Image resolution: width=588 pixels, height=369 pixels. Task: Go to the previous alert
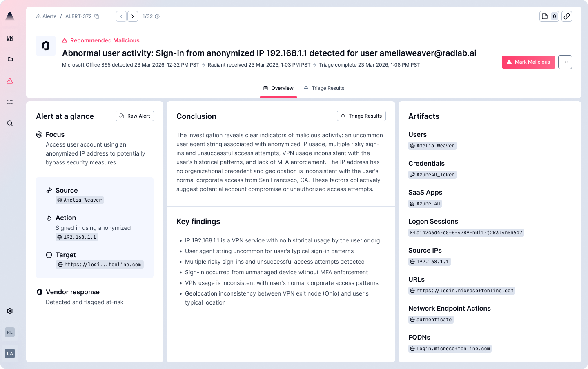pyautogui.click(x=121, y=16)
